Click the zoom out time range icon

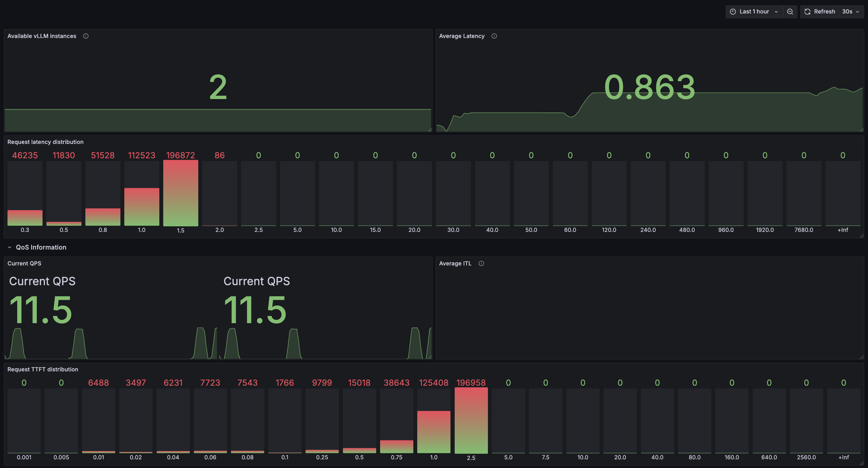click(790, 11)
